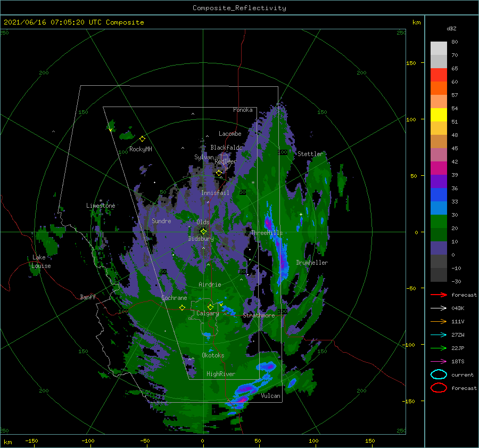Click the cyan 27ZW arrow in legend
The width and height of the screenshot is (479, 448).
coord(439,335)
